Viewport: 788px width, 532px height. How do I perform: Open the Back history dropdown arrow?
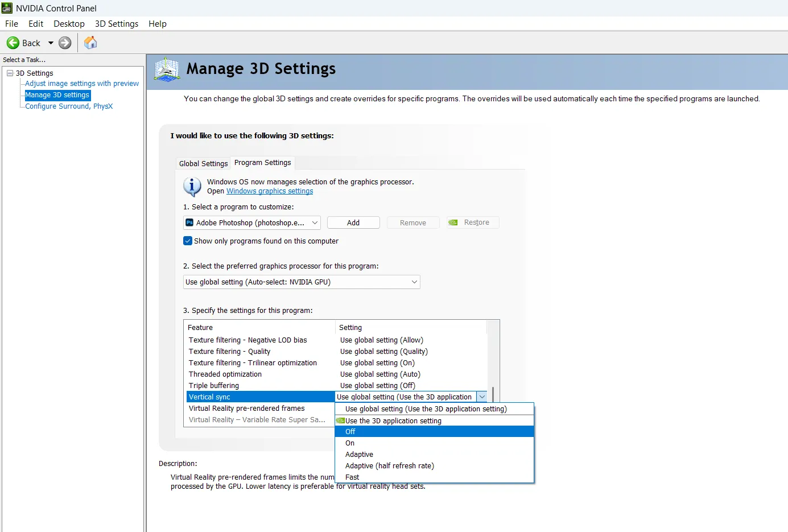(51, 43)
